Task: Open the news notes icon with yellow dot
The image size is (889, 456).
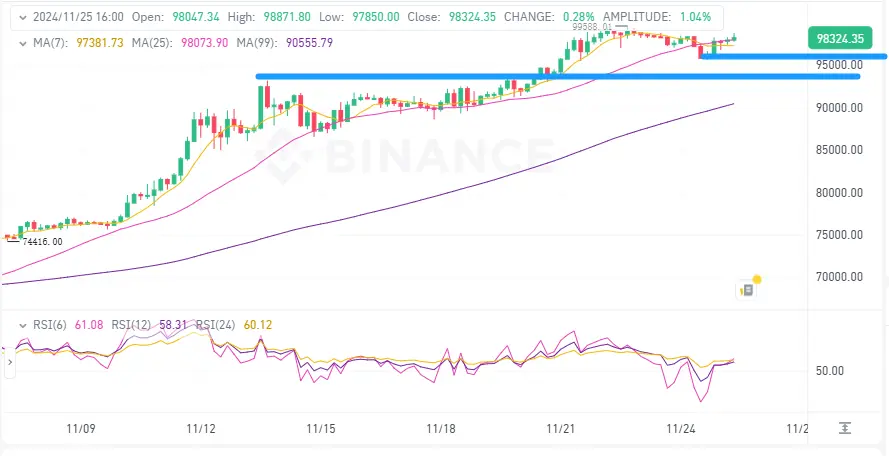Action: (x=748, y=289)
